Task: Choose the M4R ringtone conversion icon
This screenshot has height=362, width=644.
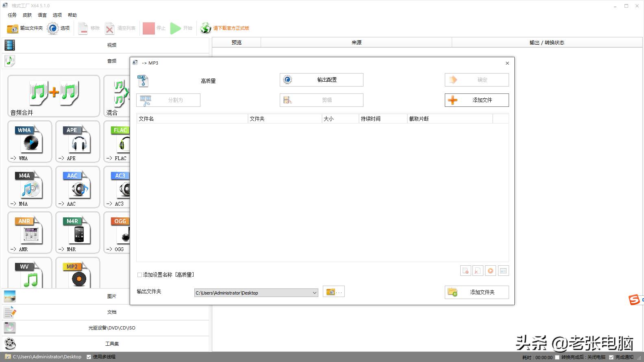Action: tap(78, 232)
